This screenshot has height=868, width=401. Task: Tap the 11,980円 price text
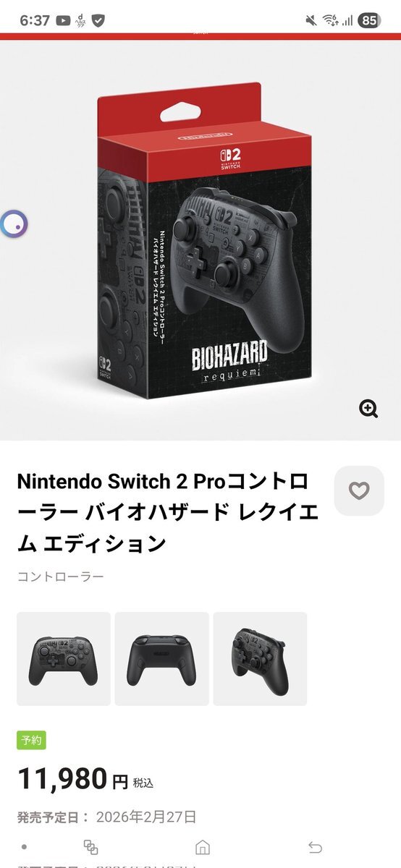click(85, 779)
